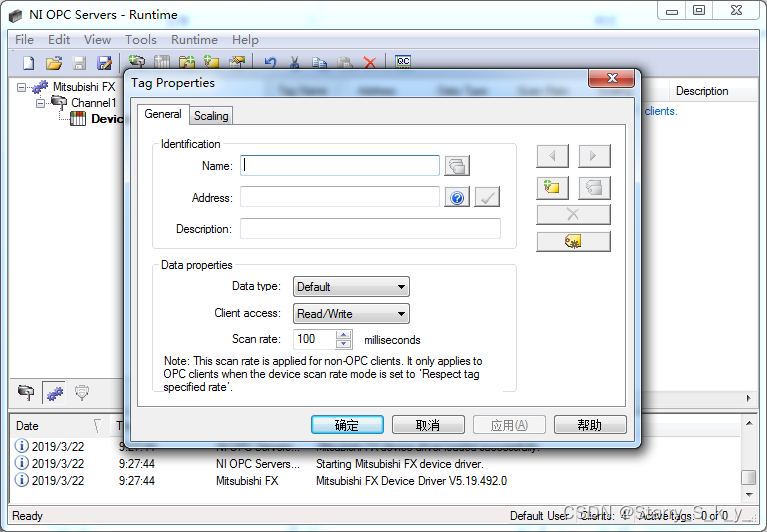Select the channel view icon at bottom left
Image resolution: width=767 pixels, height=532 pixels.
coord(26,392)
